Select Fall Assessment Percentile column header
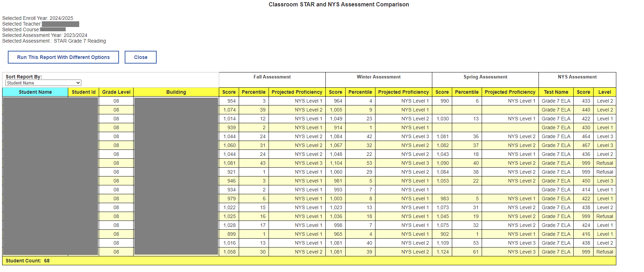Image resolution: width=644 pixels, height=272 pixels. [254, 92]
